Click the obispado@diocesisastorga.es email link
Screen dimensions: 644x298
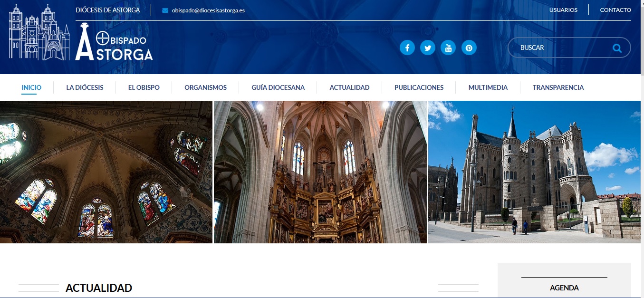pos(208,10)
